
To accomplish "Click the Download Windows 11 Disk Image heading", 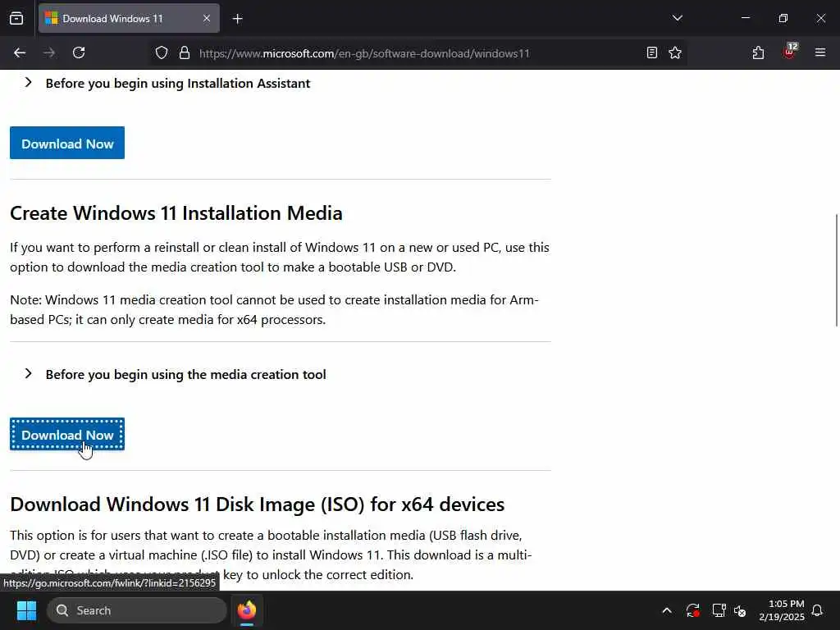I will click(257, 504).
